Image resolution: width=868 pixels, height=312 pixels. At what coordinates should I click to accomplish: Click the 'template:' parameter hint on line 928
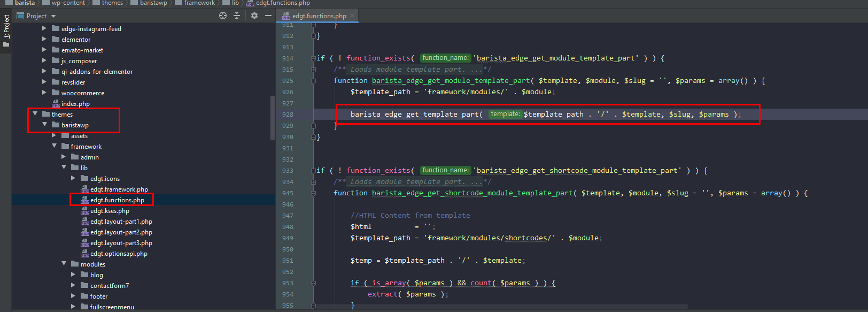click(505, 114)
